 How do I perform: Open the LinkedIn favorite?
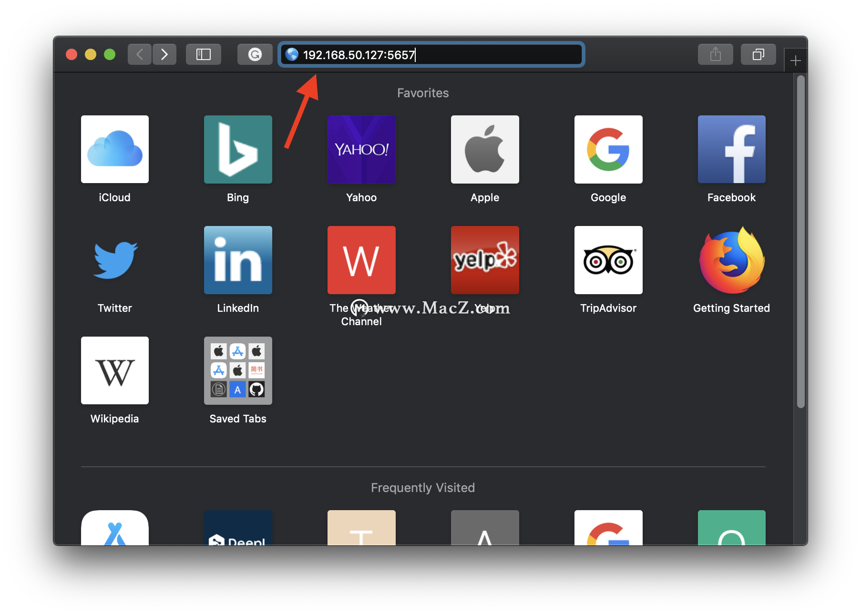tap(238, 260)
